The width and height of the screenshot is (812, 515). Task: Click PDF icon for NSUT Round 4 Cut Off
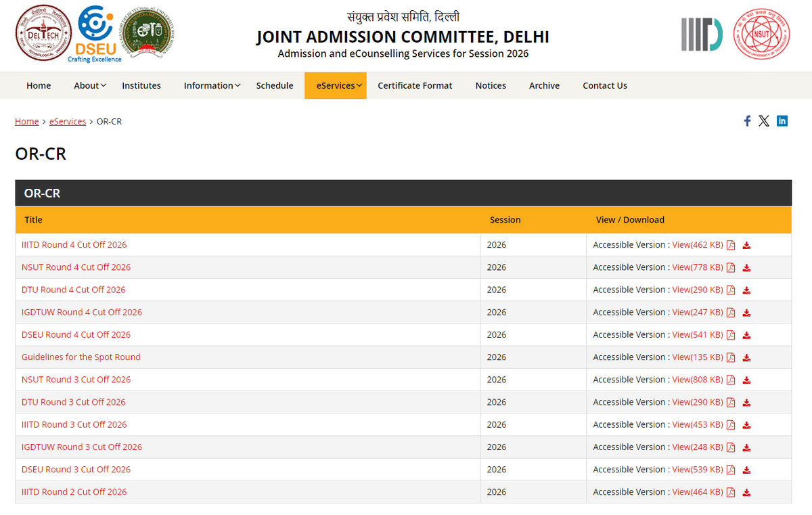click(x=731, y=267)
